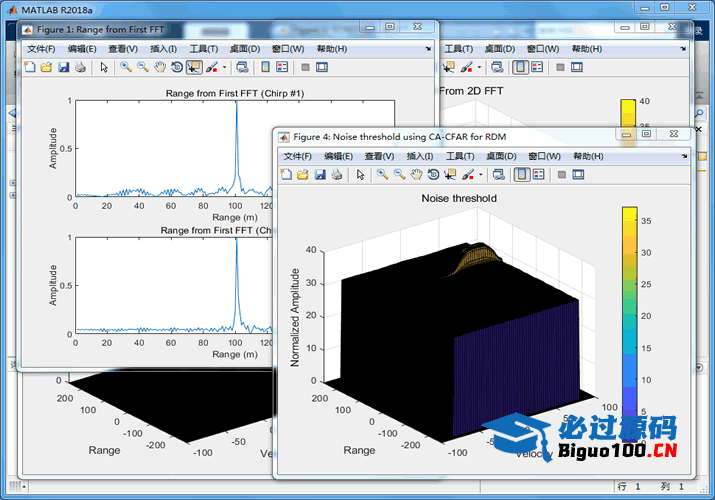The height and width of the screenshot is (500, 715).
Task: Select Brush data tool in Figure 4
Action: coord(468,175)
